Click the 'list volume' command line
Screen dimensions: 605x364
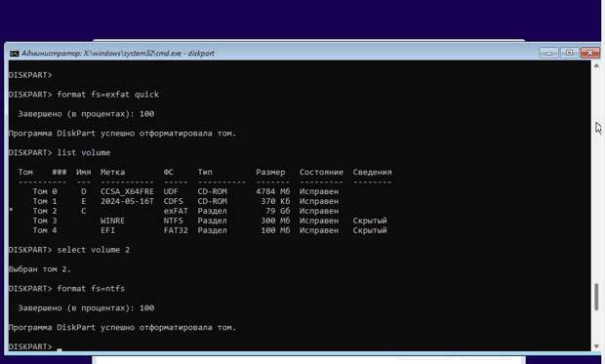60,153
